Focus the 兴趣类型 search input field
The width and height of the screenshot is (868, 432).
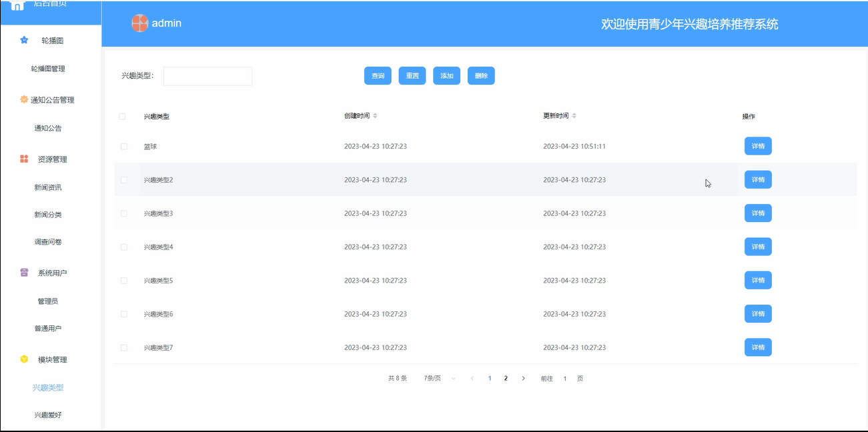pyautogui.click(x=207, y=76)
